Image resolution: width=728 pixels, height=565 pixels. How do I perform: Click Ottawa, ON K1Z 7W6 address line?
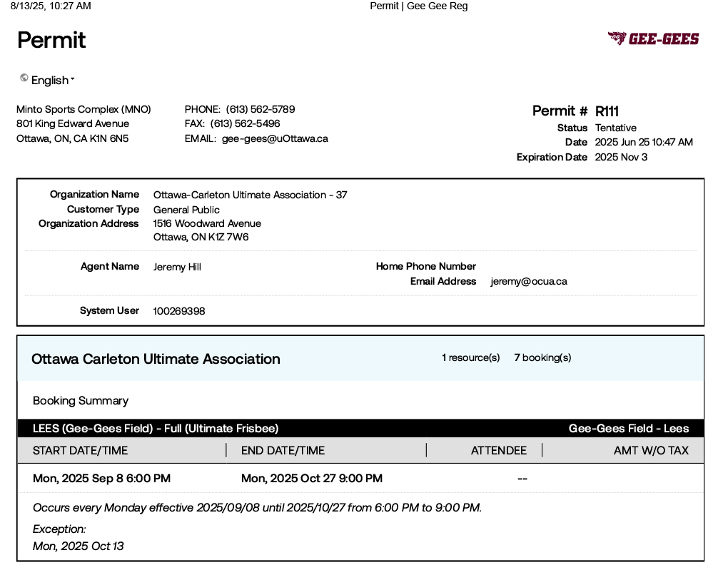pos(201,237)
